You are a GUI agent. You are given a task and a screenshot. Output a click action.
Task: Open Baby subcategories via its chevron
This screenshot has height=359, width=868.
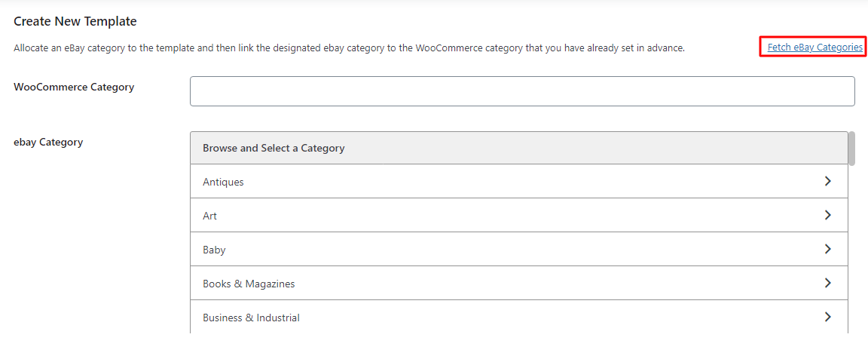pyautogui.click(x=827, y=249)
